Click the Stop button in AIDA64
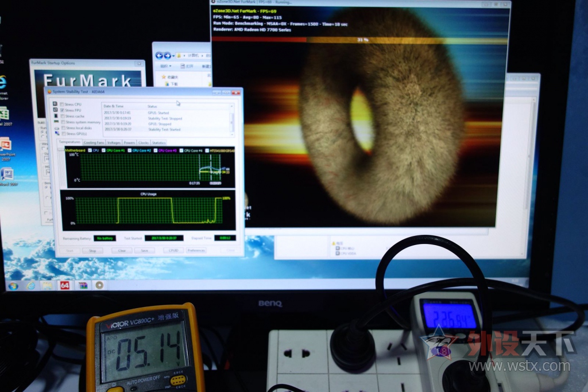This screenshot has height=392, width=588. (x=92, y=251)
